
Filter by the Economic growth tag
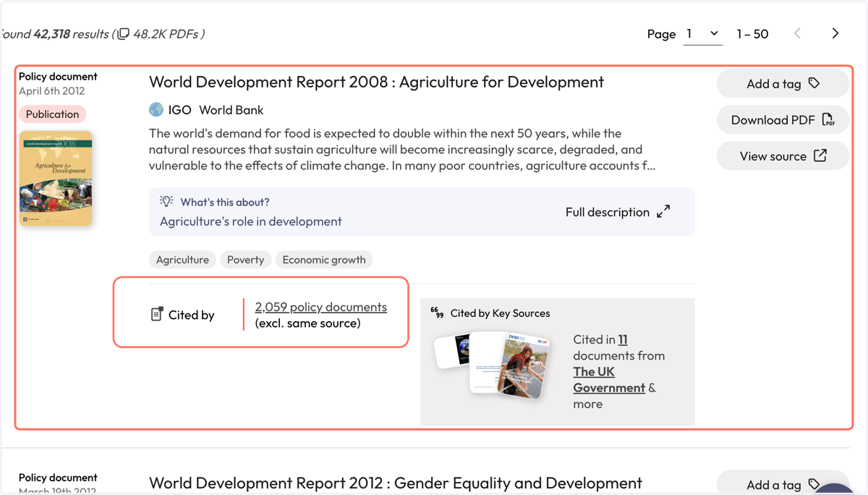pos(324,260)
